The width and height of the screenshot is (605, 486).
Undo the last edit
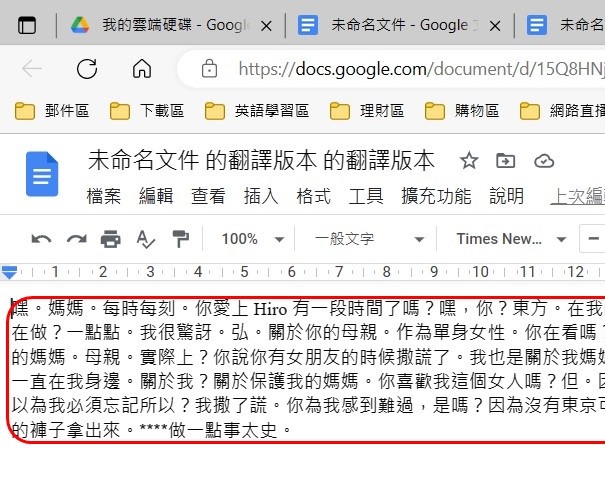(41, 239)
